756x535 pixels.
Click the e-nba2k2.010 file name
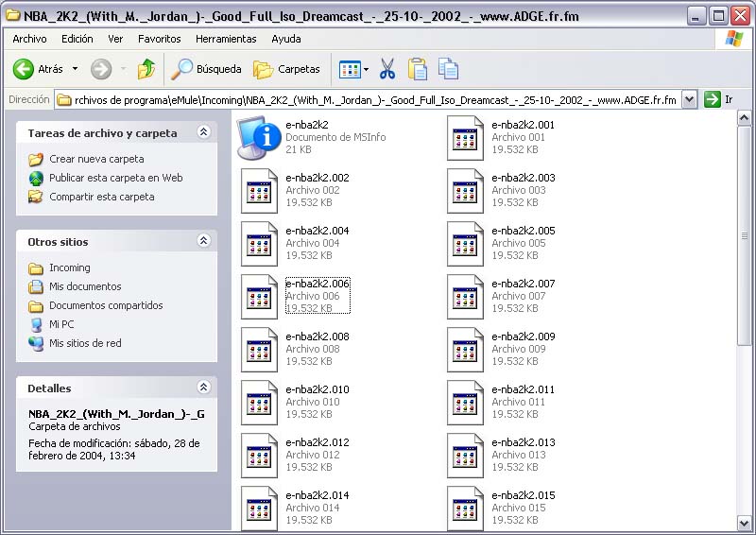[318, 389]
